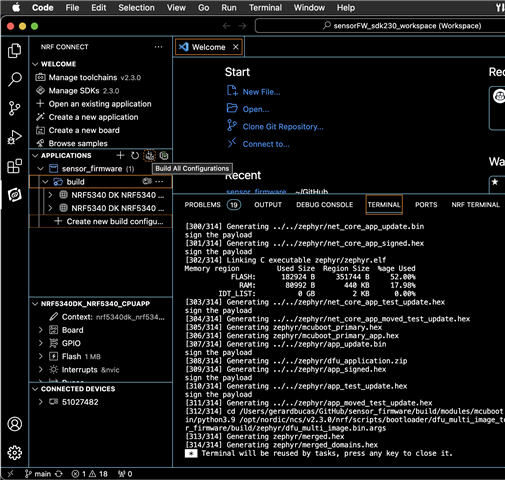
Task: Open the Accounts menu icon
Action: (x=15, y=424)
